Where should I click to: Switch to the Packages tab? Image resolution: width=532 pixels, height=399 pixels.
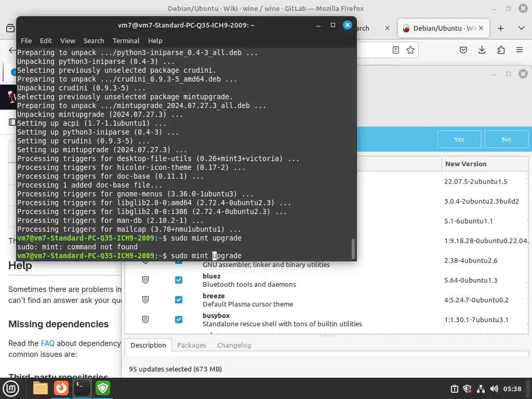click(x=191, y=345)
